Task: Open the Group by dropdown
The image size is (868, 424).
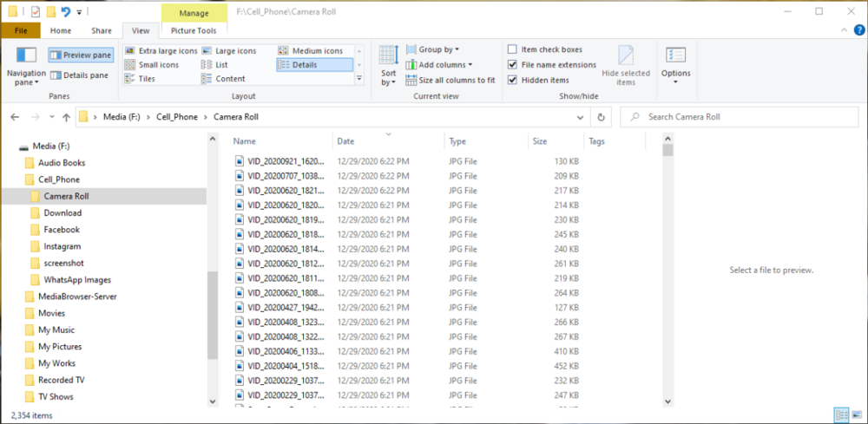Action: (x=432, y=49)
